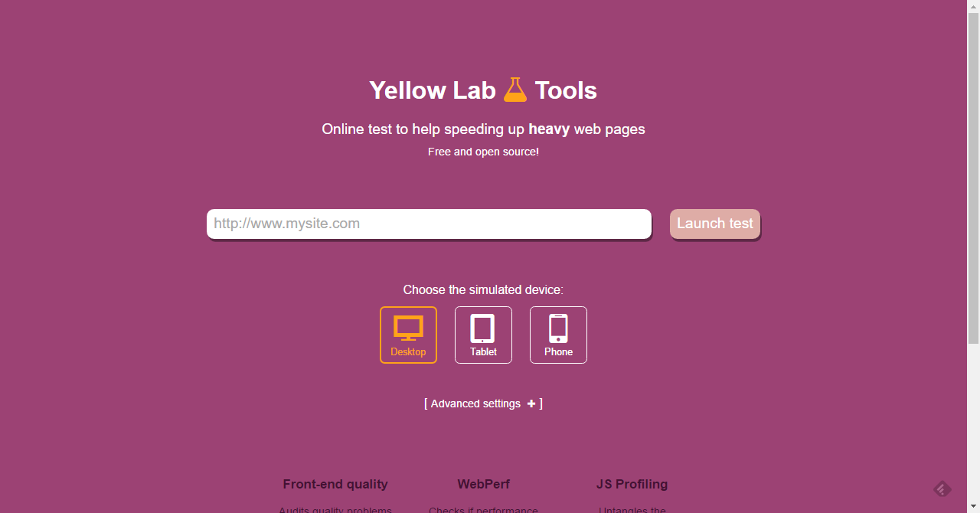Click the plus icon beside Advanced settings
Viewport: 980px width, 513px height.
click(x=531, y=404)
